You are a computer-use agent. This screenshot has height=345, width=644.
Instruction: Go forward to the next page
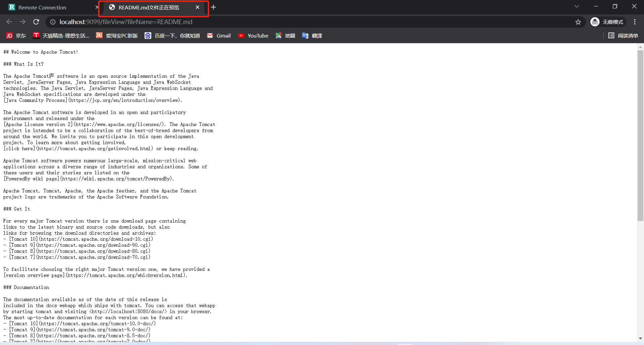click(x=22, y=22)
